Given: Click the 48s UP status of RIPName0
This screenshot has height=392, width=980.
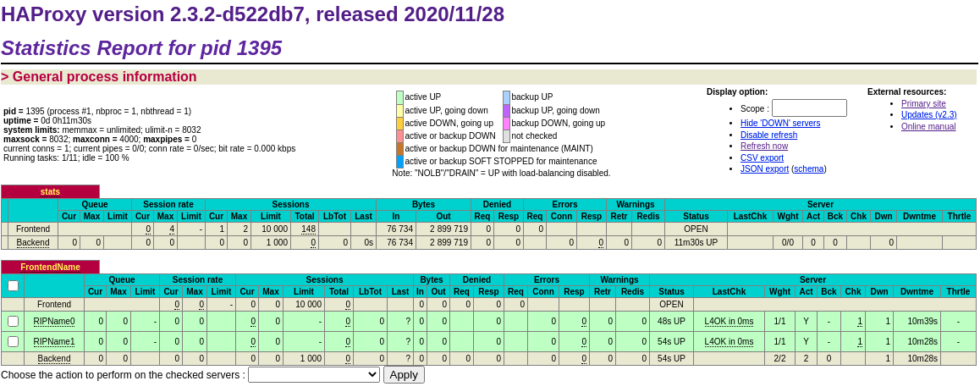Looking at the screenshot, I should tap(671, 322).
